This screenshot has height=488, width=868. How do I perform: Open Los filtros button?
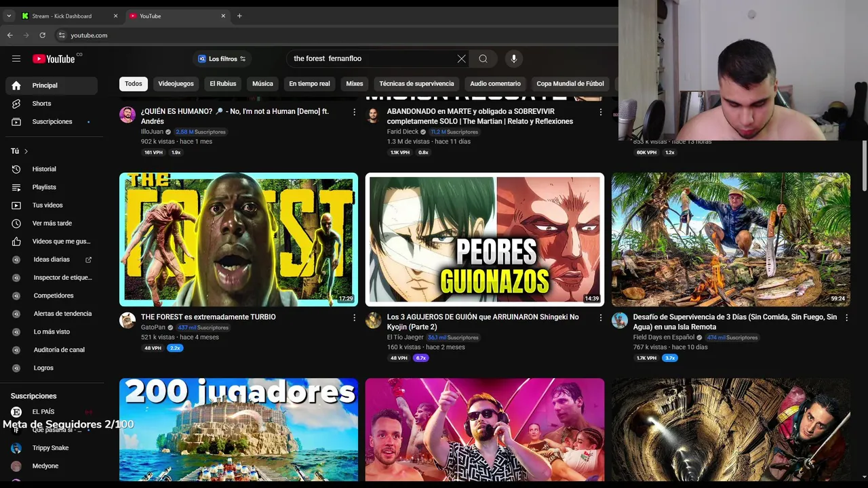tap(222, 59)
